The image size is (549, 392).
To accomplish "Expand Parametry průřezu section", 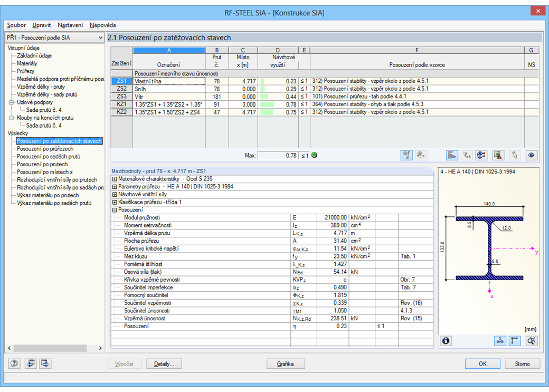I will tap(115, 187).
